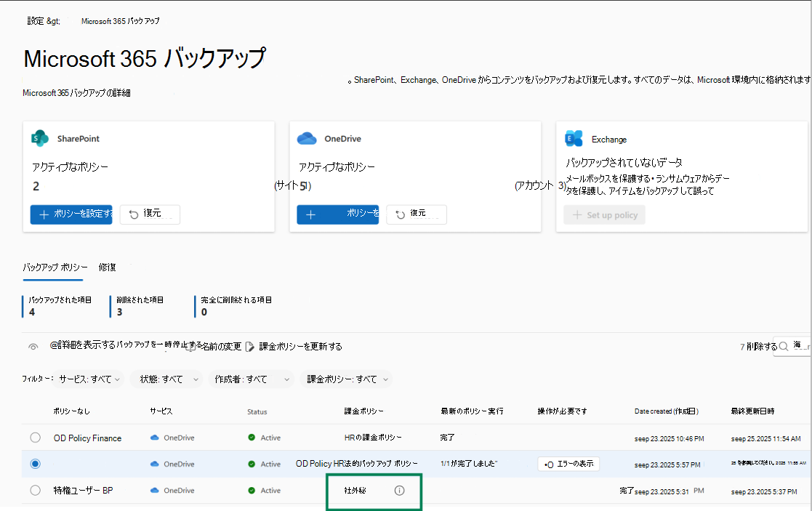Viewport: 812px width, 511px height.
Task: Open the 課金ポリシー: すべて filter dropdown
Action: 346,379
